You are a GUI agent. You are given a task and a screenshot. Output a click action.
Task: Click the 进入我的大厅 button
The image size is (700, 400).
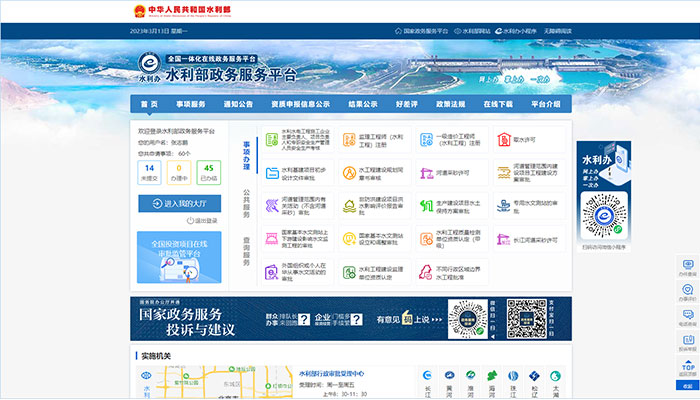[x=179, y=204]
